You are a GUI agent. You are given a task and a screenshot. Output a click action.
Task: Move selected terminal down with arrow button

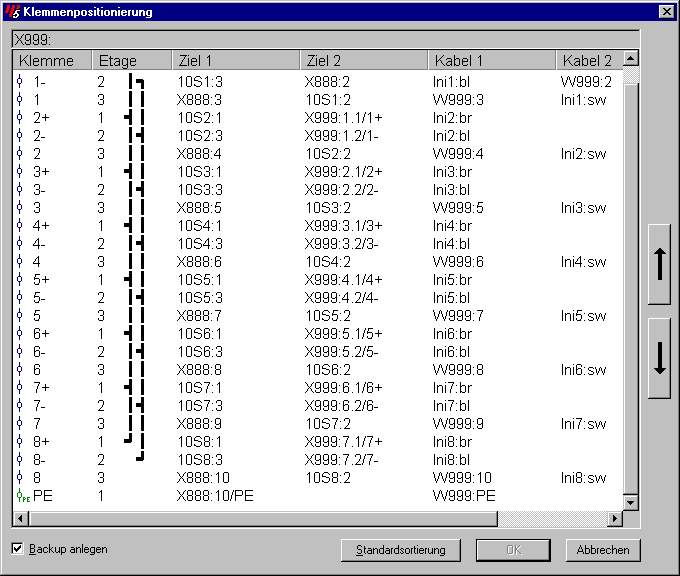[659, 358]
